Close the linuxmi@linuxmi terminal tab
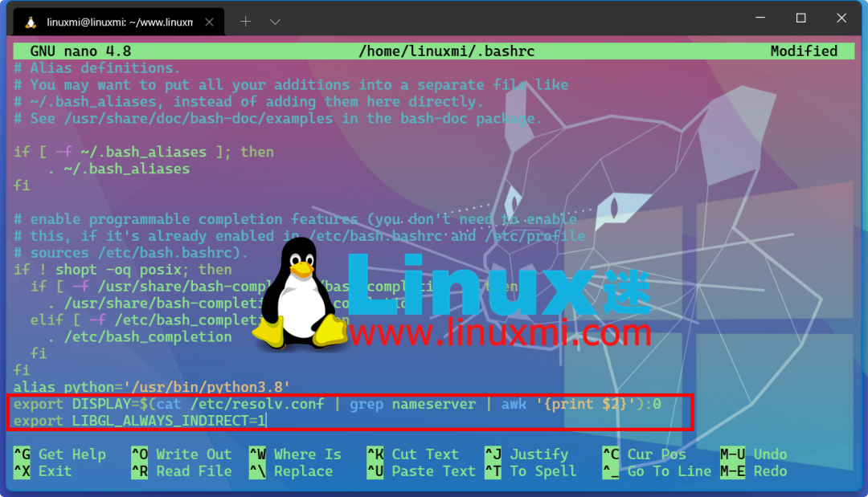Viewport: 868px width, 497px height. (209, 22)
